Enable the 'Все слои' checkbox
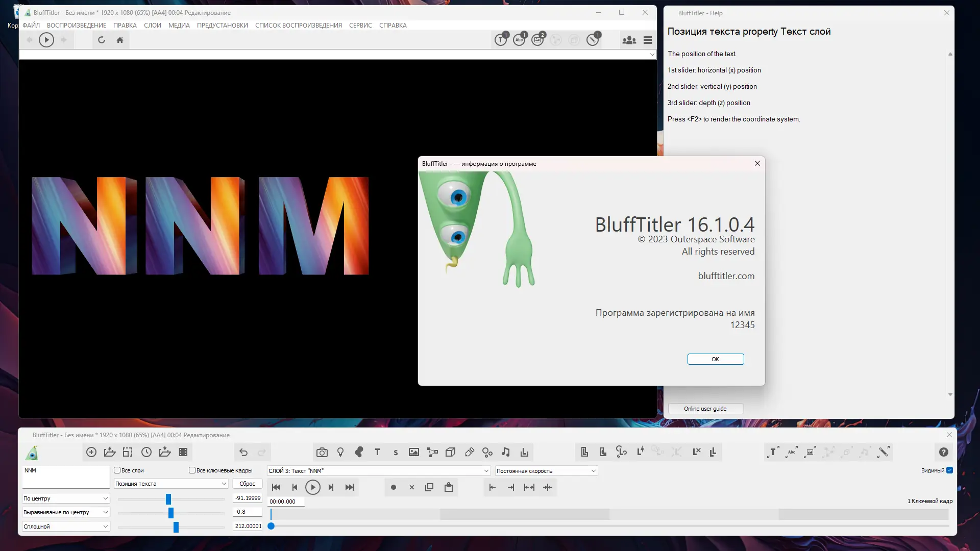 coord(117,470)
